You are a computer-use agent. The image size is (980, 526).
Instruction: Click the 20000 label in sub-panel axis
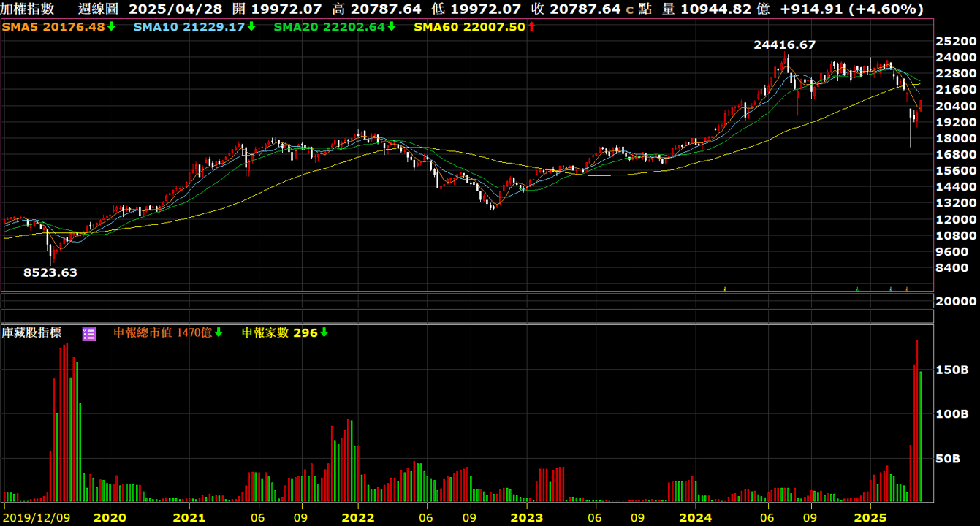(957, 301)
